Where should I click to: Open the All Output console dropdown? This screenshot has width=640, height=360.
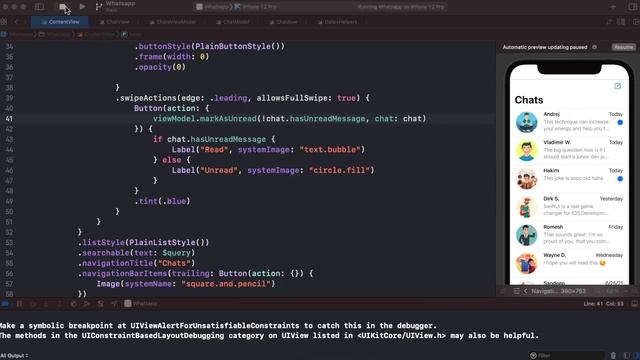click(x=14, y=356)
